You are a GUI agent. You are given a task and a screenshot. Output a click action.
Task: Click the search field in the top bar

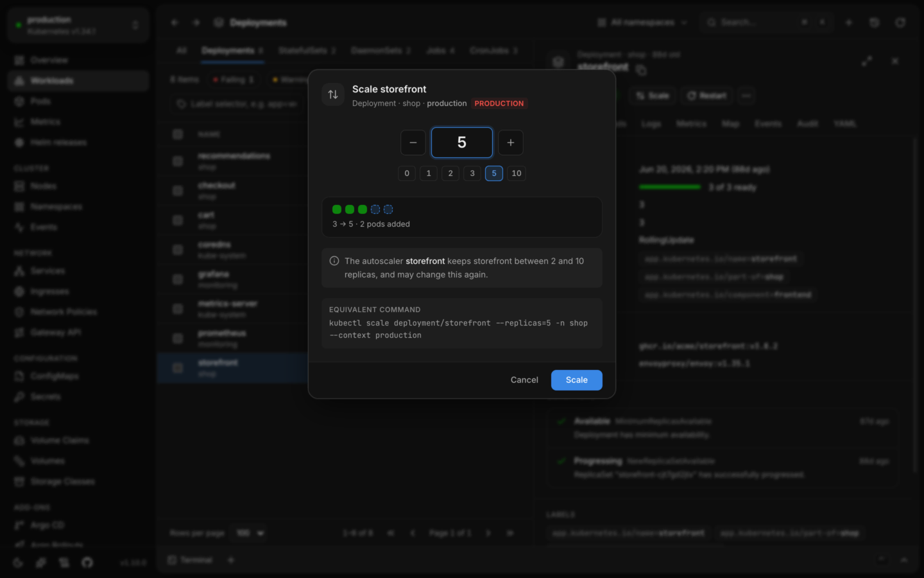[767, 22]
